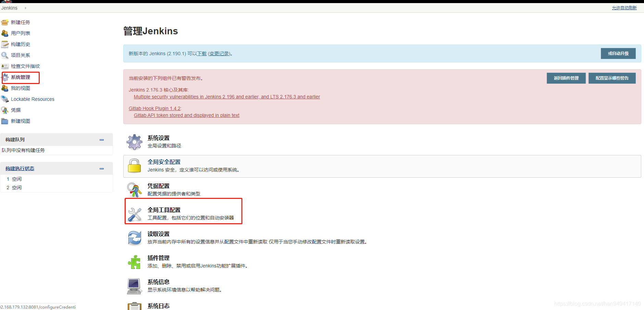
Task: Click the Gitlab Hook Plugin 1.4.2 link
Action: point(154,108)
